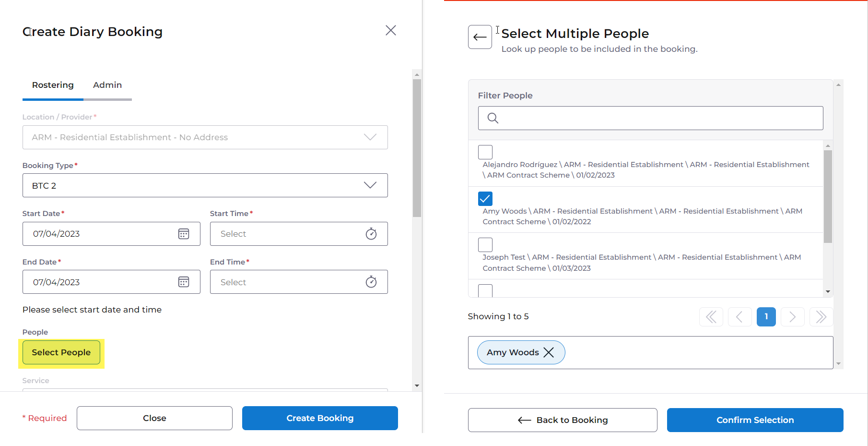Screen dimensions: 868x446
Task: Tick the partially visible checkbox below Joseph Test
Action: pos(485,290)
